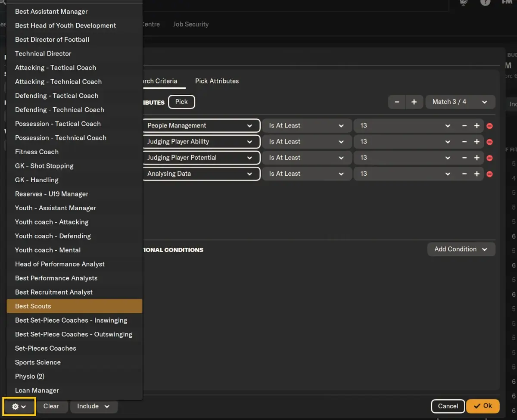Select Best Recruitment Analyst filter

75,292
